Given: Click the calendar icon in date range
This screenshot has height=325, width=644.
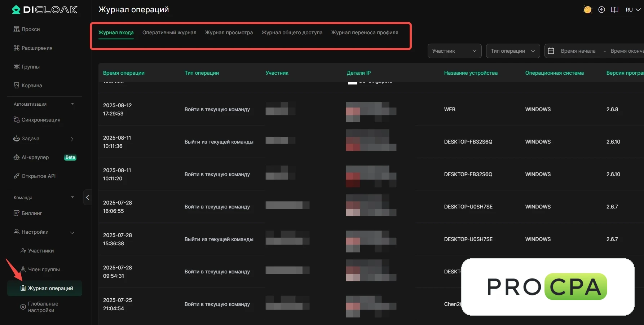Looking at the screenshot, I should point(551,51).
